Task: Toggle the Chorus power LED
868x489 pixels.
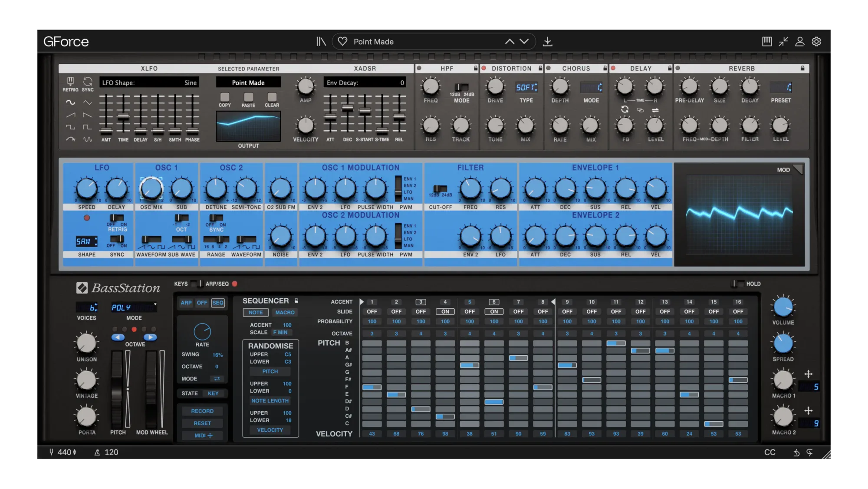Action: pyautogui.click(x=549, y=68)
